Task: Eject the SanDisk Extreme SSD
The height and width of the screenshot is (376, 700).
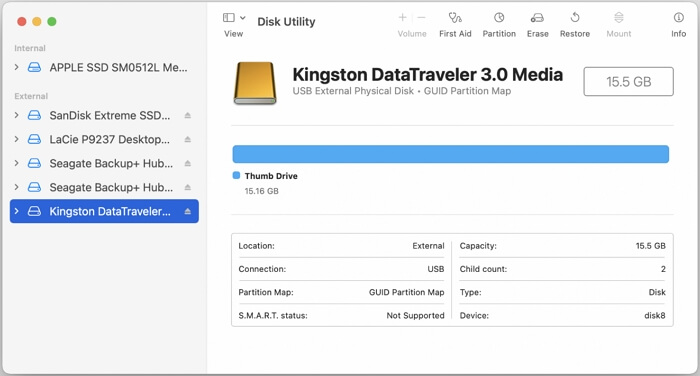Action: coord(188,116)
